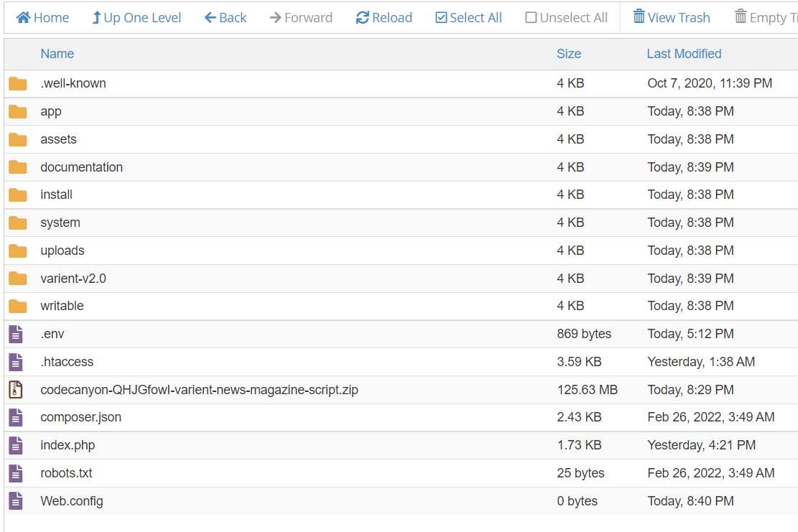Click the Home toolbar icon
The image size is (798, 532).
23,18
